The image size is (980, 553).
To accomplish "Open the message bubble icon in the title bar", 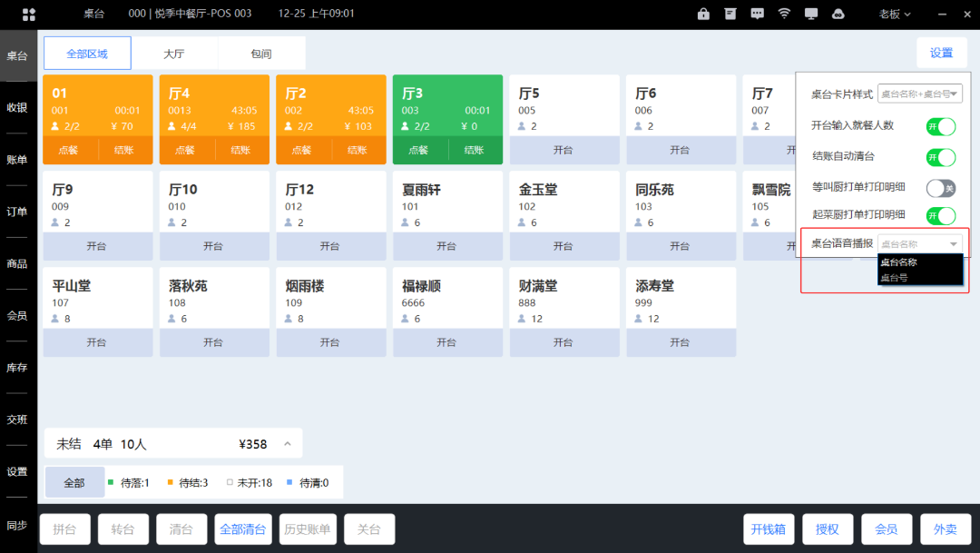I will pyautogui.click(x=757, y=14).
